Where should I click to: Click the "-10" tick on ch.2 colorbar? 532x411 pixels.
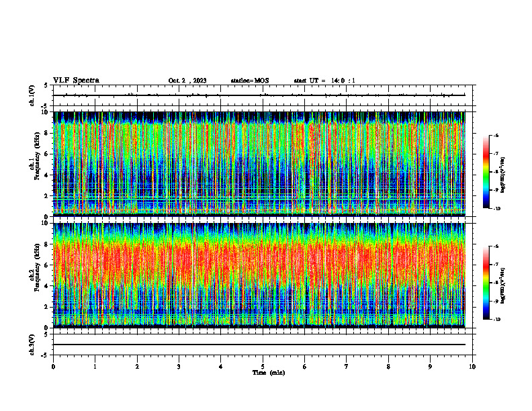(x=497, y=320)
